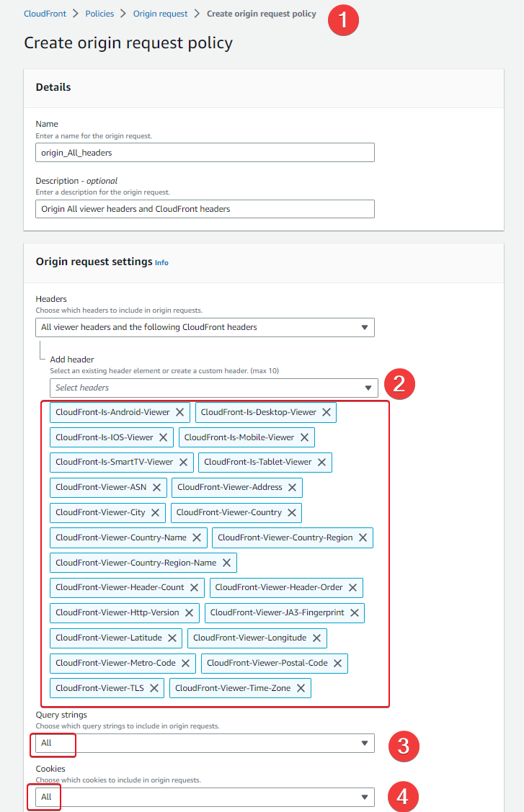Click the Name input field
This screenshot has height=812, width=524.
[205, 153]
